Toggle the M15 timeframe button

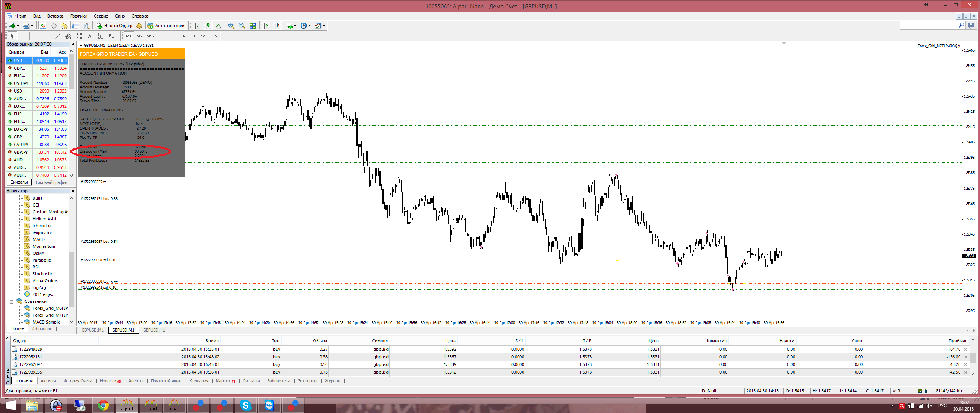150,36
